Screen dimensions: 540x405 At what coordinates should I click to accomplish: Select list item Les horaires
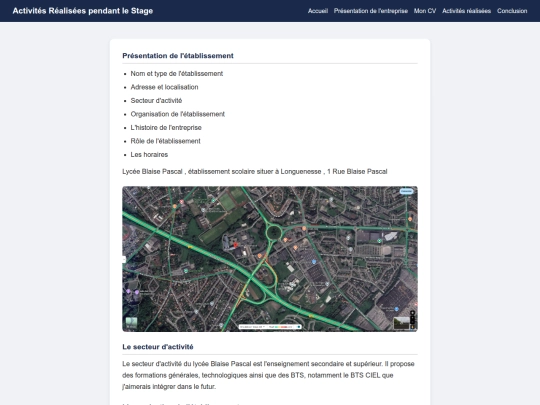[149, 155]
